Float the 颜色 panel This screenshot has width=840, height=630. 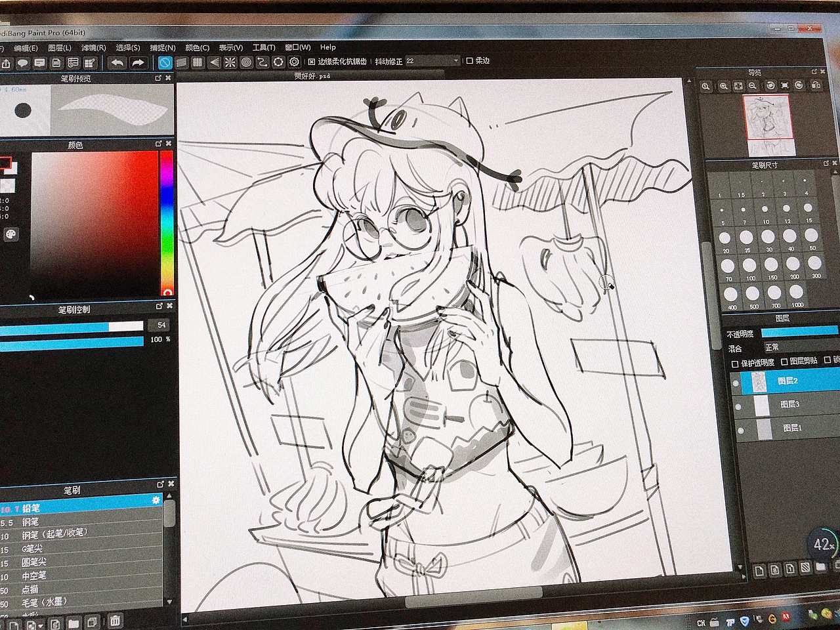coord(159,144)
